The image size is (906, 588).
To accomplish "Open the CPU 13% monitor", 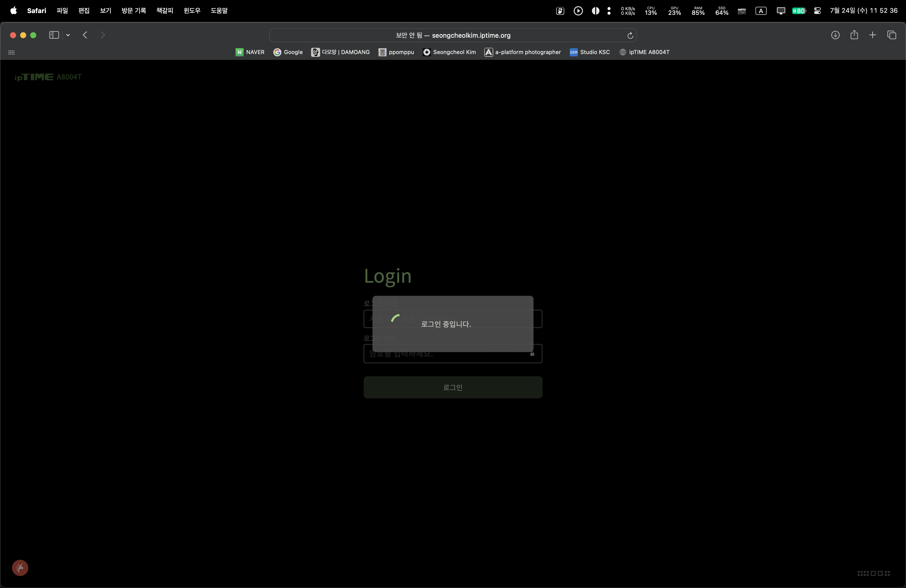I will [x=651, y=11].
